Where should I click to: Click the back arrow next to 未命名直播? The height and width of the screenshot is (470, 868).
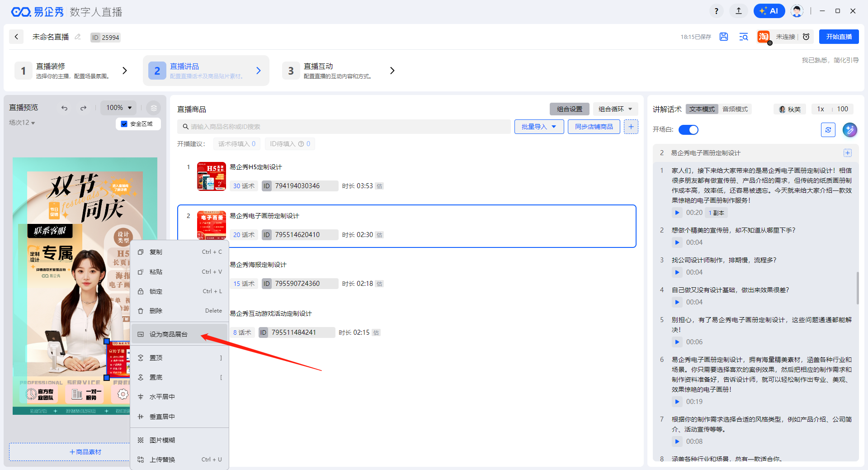pyautogui.click(x=16, y=37)
